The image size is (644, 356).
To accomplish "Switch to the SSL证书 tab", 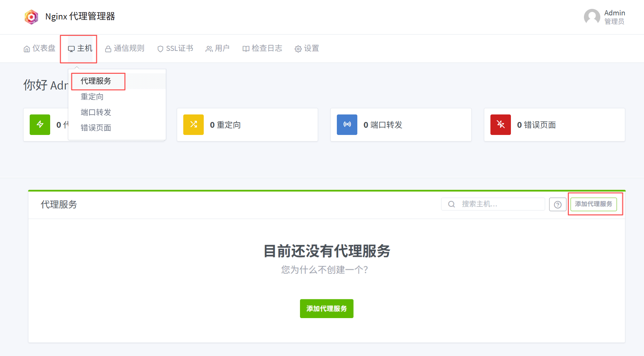I will 175,49.
